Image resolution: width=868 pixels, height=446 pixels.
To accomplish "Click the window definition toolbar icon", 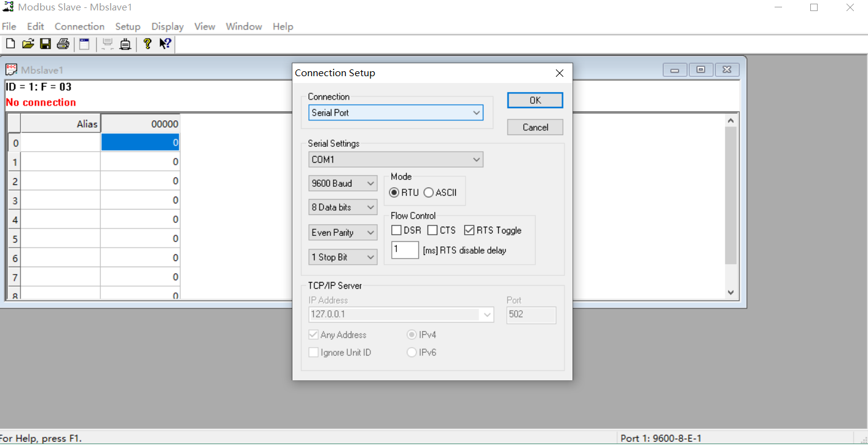I will click(84, 44).
